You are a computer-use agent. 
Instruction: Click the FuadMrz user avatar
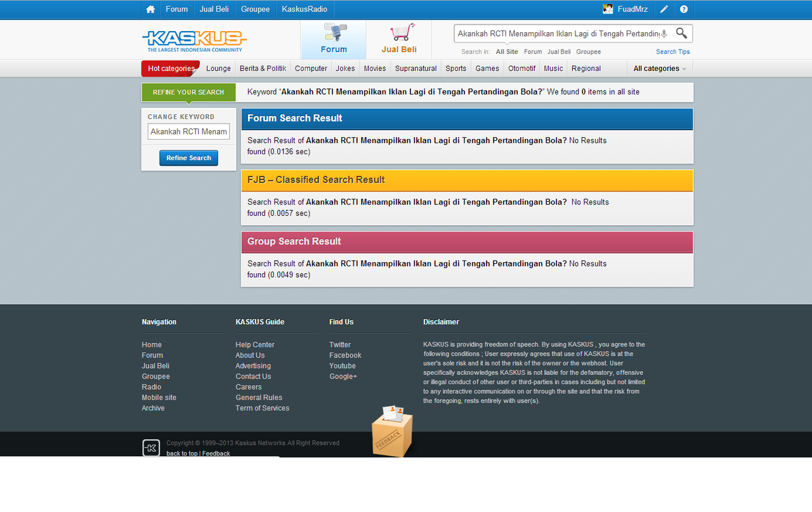(608, 9)
